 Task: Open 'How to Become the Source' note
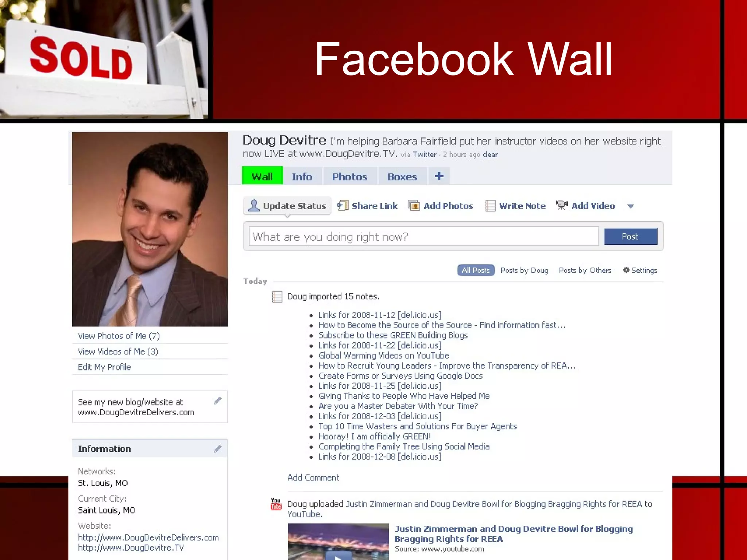click(x=442, y=325)
